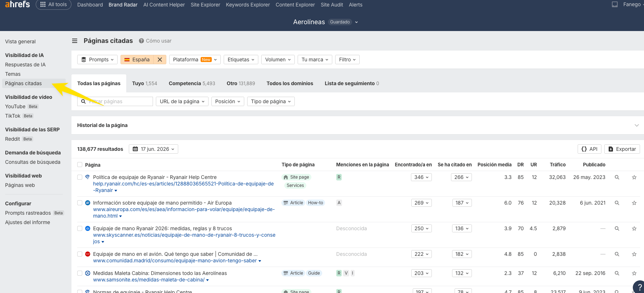The image size is (644, 293).
Task: Open the URL de la página dropdown
Action: pyautogui.click(x=182, y=101)
